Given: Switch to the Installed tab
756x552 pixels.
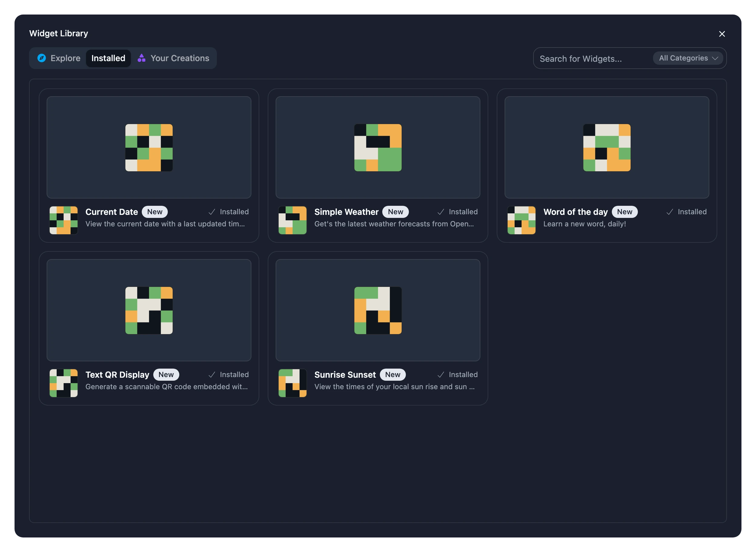Looking at the screenshot, I should [108, 58].
